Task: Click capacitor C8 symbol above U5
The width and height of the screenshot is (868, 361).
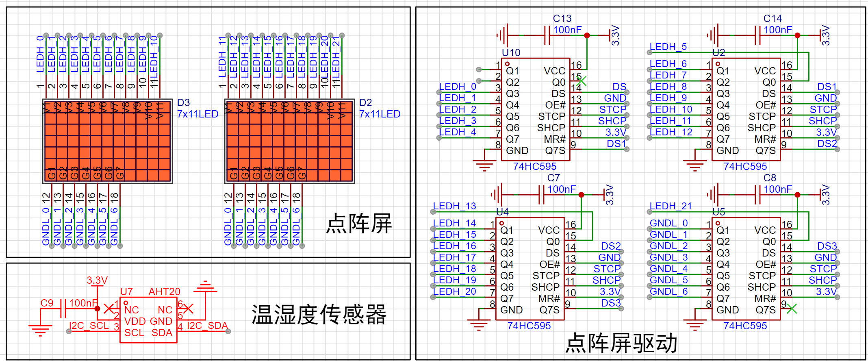Action: click(757, 195)
